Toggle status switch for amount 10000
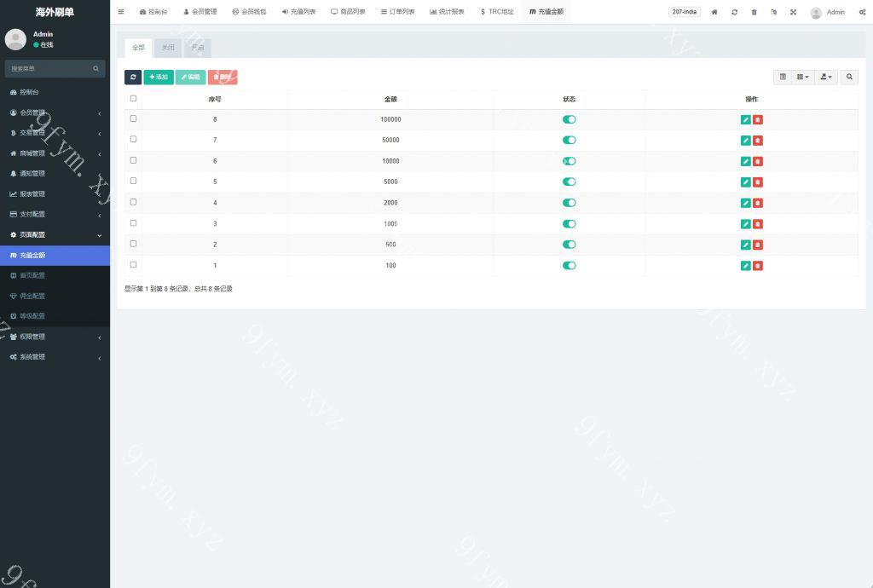The height and width of the screenshot is (588, 873). coord(569,161)
